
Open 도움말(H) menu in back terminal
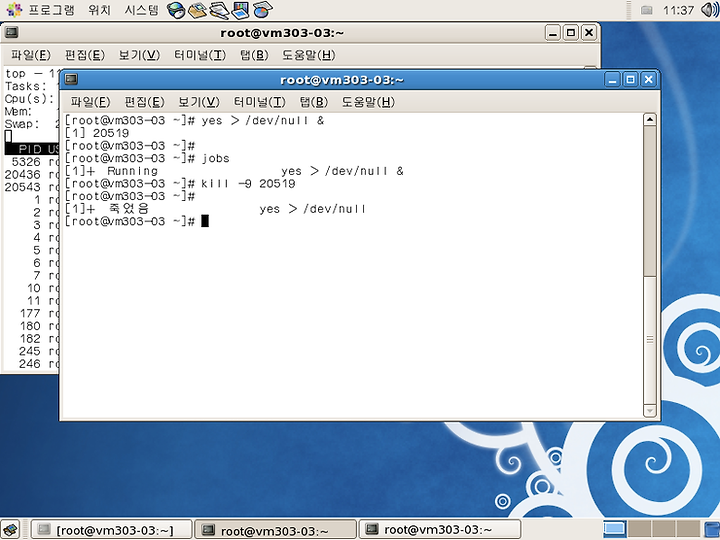click(308, 55)
